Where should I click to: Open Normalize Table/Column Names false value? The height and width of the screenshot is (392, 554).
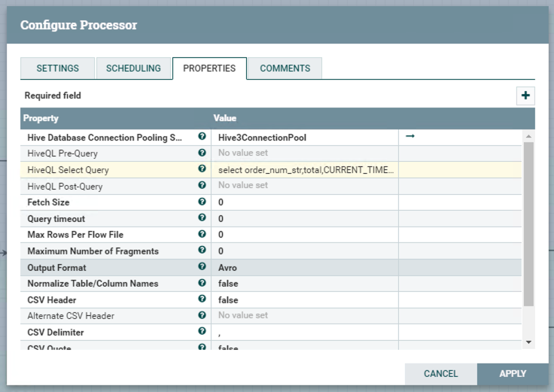305,284
